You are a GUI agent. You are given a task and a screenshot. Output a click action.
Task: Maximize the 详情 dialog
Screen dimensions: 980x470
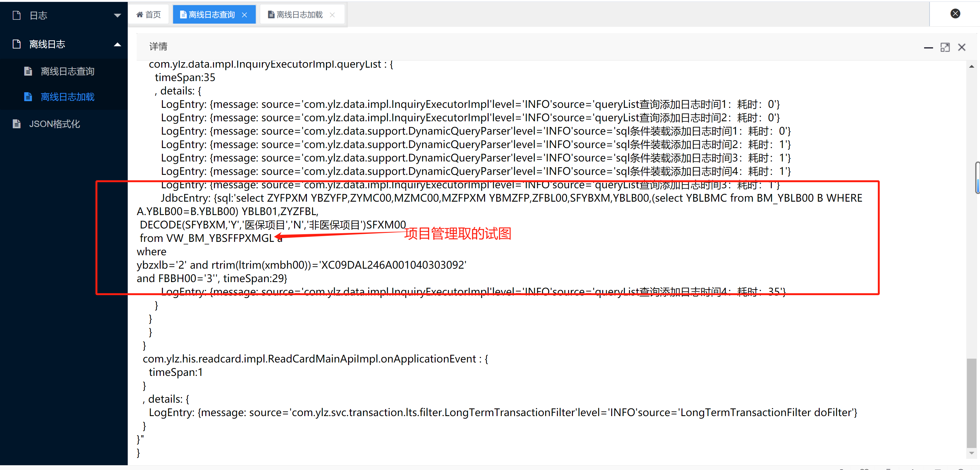945,47
